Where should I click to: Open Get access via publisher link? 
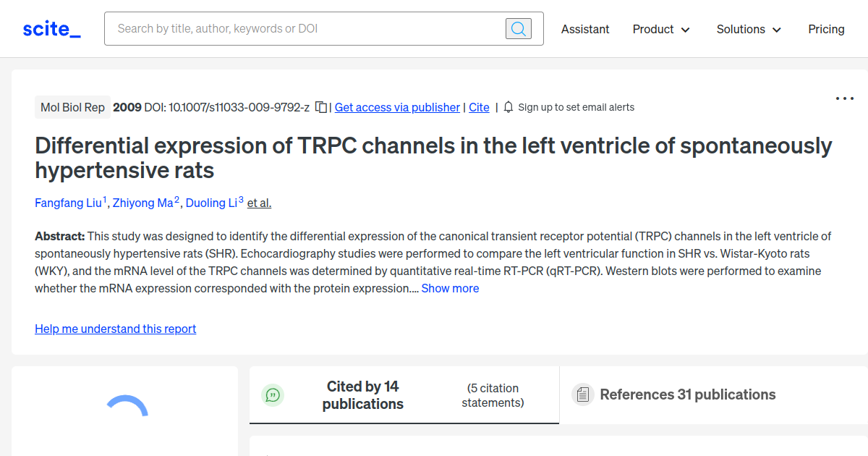(397, 107)
